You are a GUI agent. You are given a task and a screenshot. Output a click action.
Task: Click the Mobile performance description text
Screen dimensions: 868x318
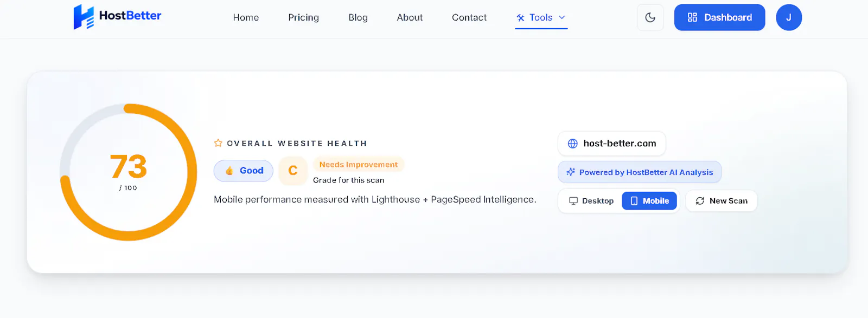point(375,199)
